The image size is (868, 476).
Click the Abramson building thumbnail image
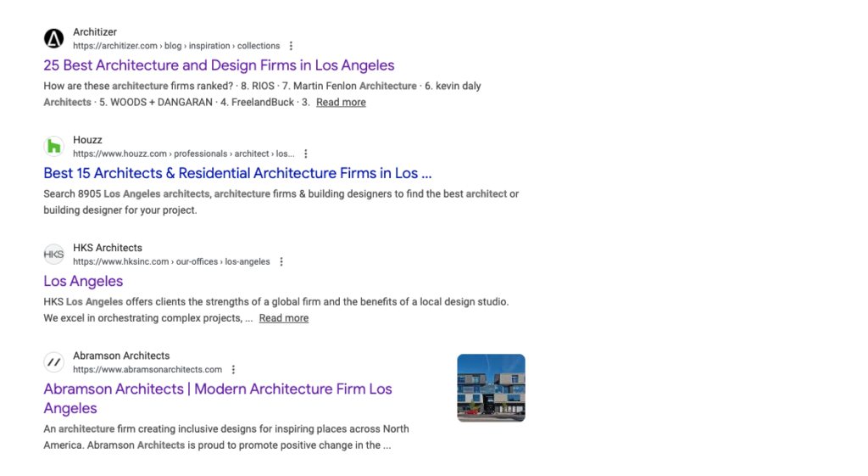coord(491,388)
